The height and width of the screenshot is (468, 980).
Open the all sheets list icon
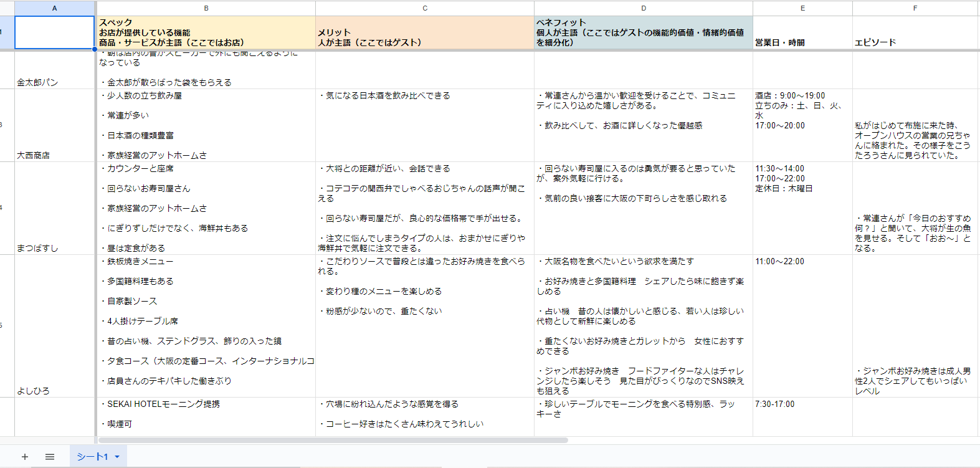pyautogui.click(x=50, y=457)
